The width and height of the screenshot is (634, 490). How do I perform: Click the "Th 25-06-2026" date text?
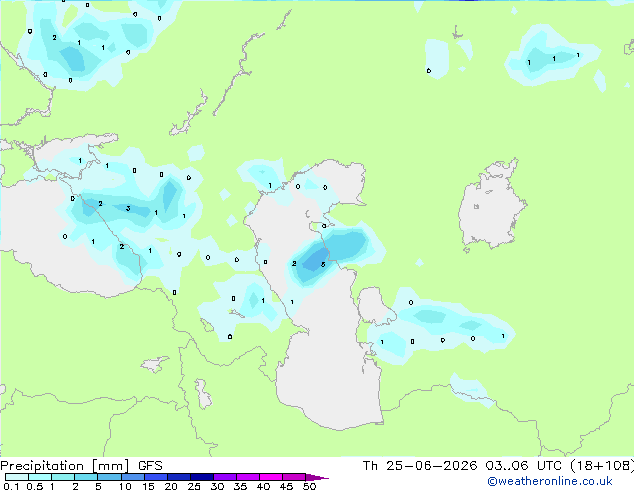pyautogui.click(x=420, y=466)
